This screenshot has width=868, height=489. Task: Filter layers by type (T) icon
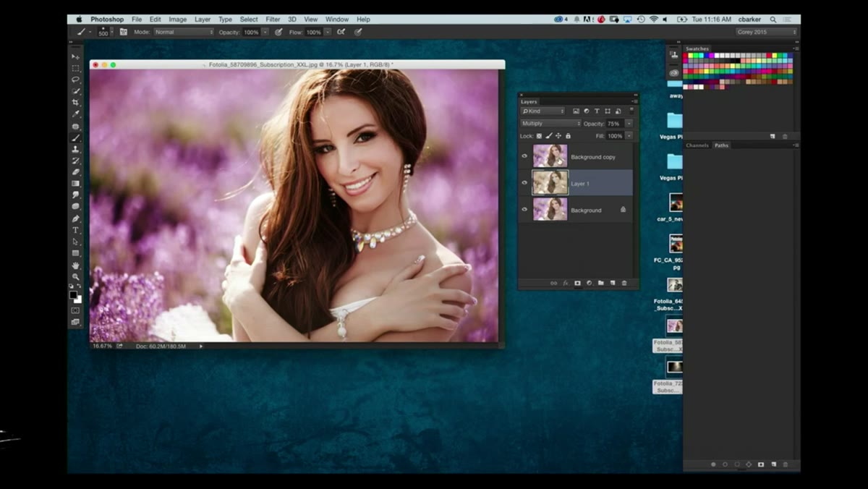[x=597, y=111]
